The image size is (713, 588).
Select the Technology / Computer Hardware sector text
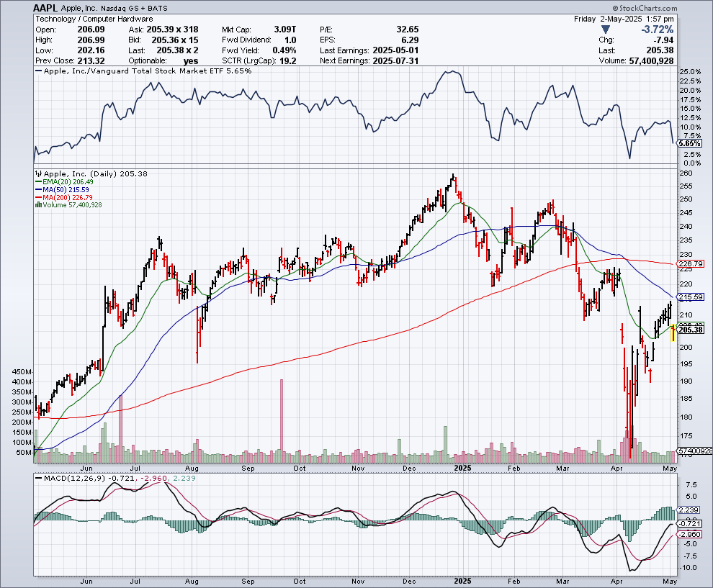[x=94, y=19]
